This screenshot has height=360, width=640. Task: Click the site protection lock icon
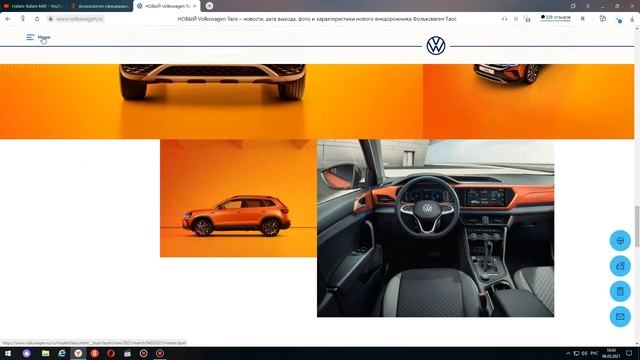click(x=527, y=19)
